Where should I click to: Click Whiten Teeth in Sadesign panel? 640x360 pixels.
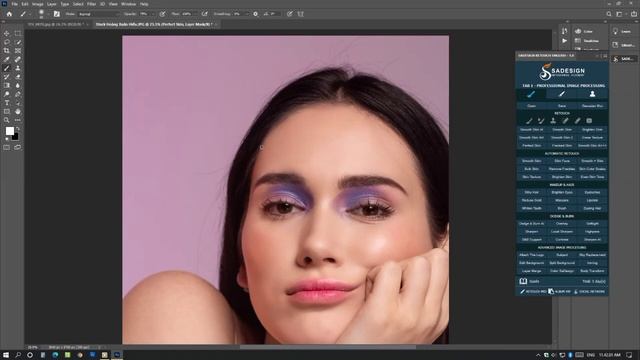point(531,208)
